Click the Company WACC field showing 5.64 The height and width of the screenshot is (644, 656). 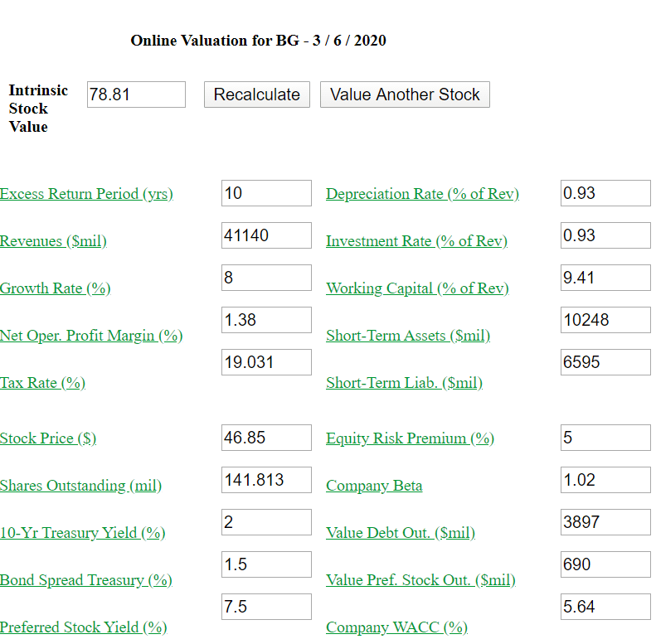(x=605, y=607)
